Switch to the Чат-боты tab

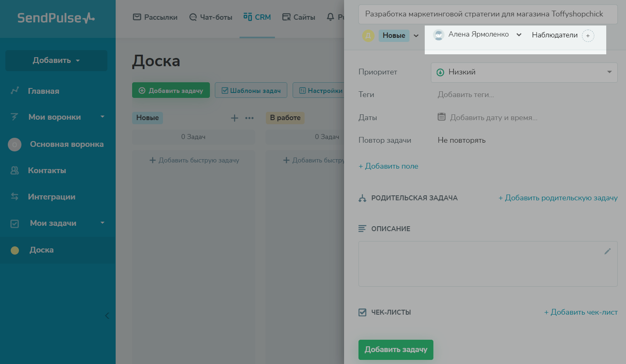211,17
